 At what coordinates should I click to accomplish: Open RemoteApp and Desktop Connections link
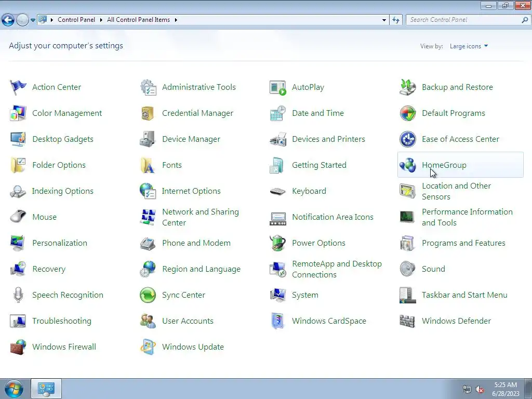click(x=337, y=269)
